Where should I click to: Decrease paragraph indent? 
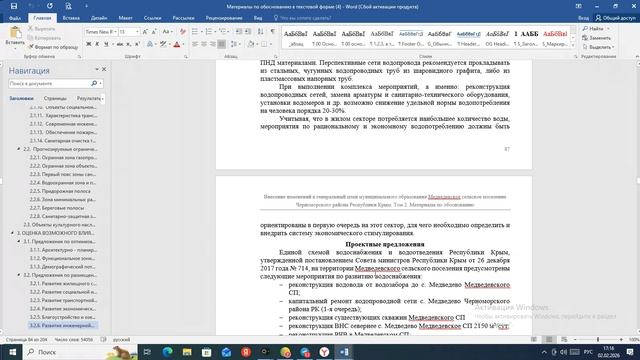tap(239, 31)
